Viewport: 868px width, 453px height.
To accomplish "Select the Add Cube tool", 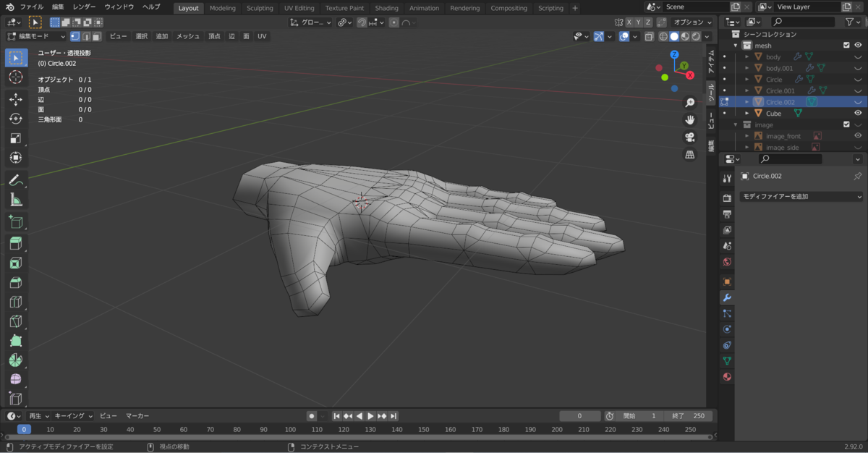I will (16, 221).
